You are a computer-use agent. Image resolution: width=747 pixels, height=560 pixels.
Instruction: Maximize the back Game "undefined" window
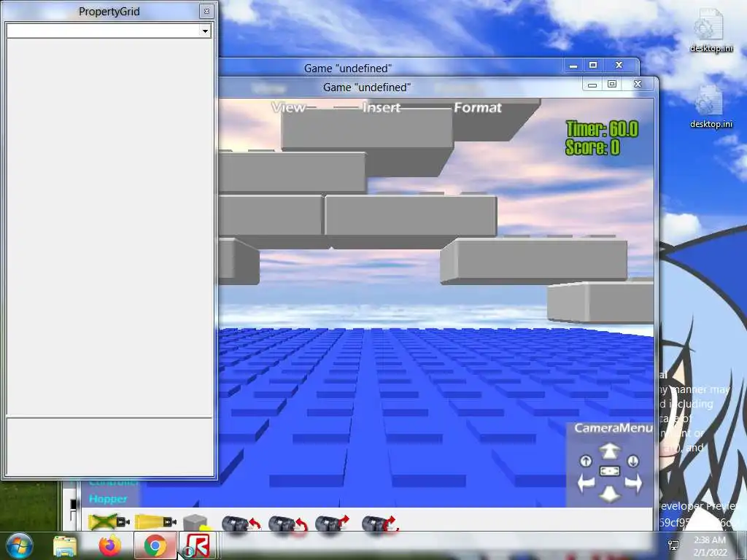(593, 65)
